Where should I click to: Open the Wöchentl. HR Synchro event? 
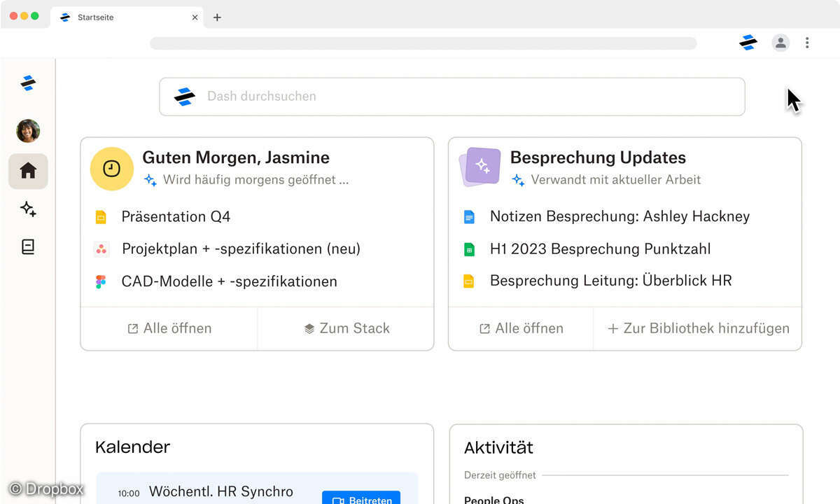tap(221, 492)
